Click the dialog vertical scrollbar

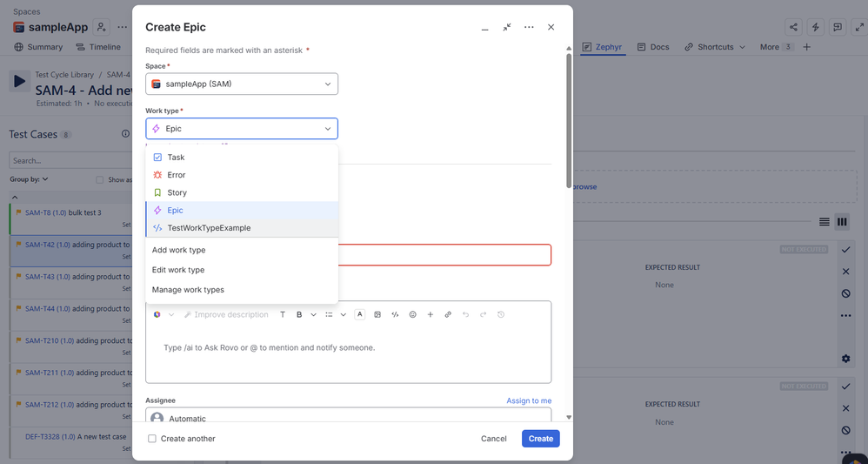tap(569, 119)
